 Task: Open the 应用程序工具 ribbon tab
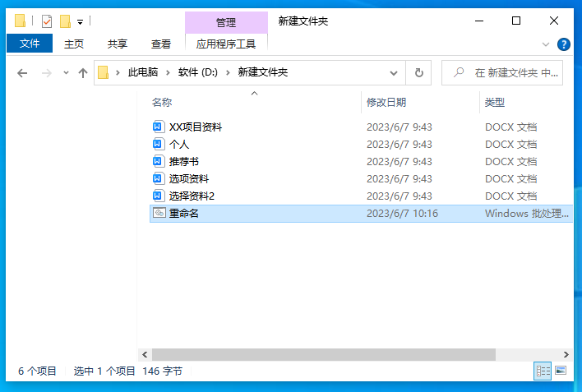(x=226, y=44)
